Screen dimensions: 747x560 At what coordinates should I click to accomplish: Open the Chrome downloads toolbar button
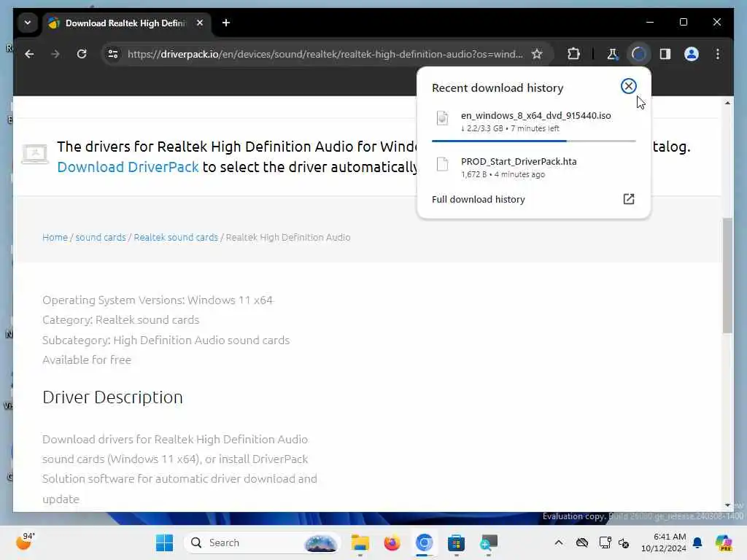point(638,54)
